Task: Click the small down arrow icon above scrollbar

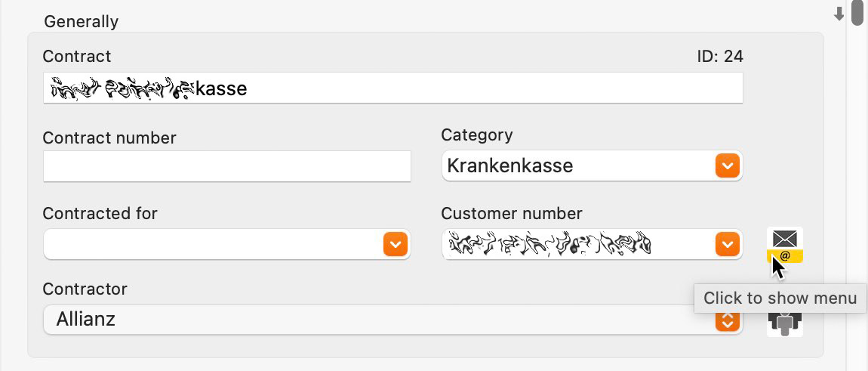Action: (839, 14)
